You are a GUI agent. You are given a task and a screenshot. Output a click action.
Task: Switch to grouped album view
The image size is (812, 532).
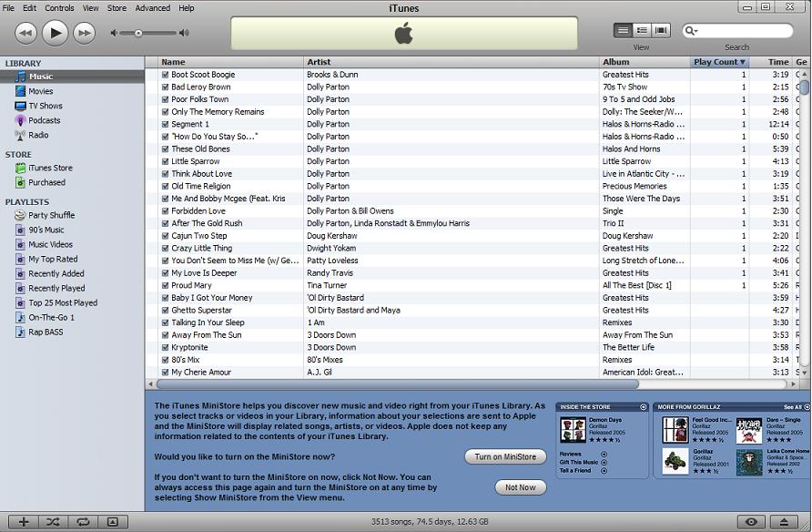pyautogui.click(x=642, y=31)
